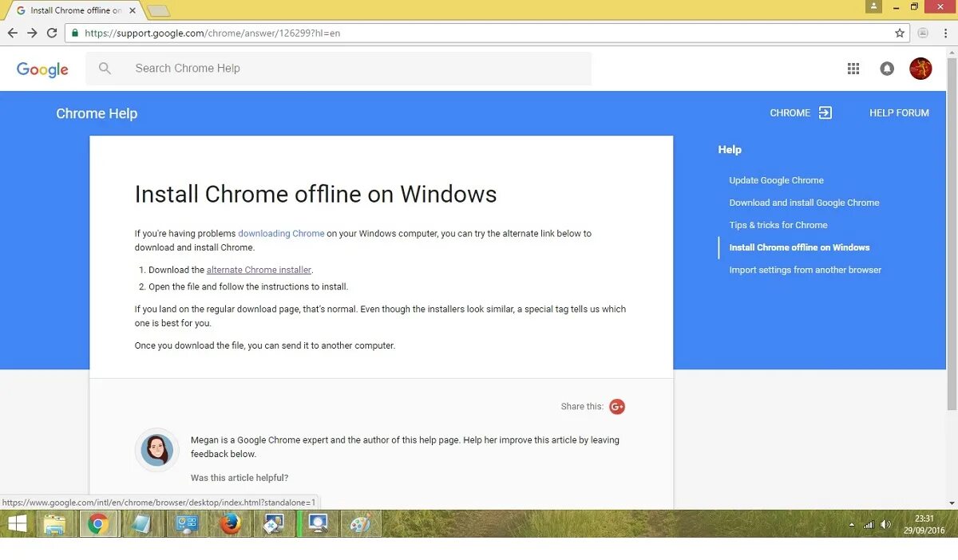The width and height of the screenshot is (958, 560).
Task: Focus the Search Chrome Help field
Action: point(338,69)
